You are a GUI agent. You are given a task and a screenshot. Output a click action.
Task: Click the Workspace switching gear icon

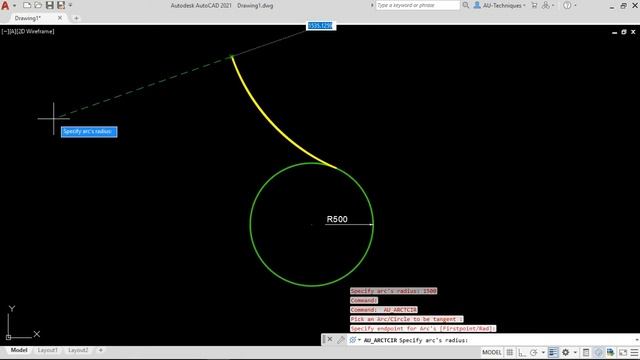(566, 352)
